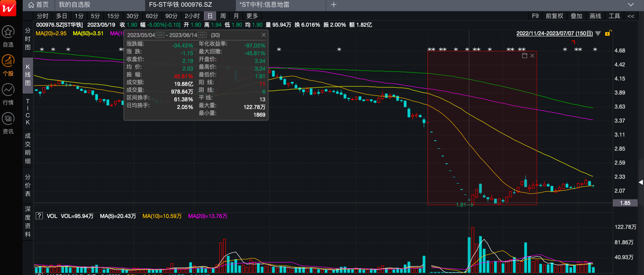Open the 工具 tools menu
The height and width of the screenshot is (275, 644).
pos(614,16)
